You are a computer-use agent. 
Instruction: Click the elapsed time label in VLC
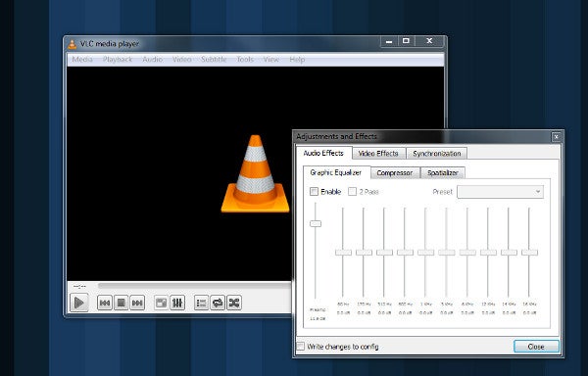(x=79, y=287)
